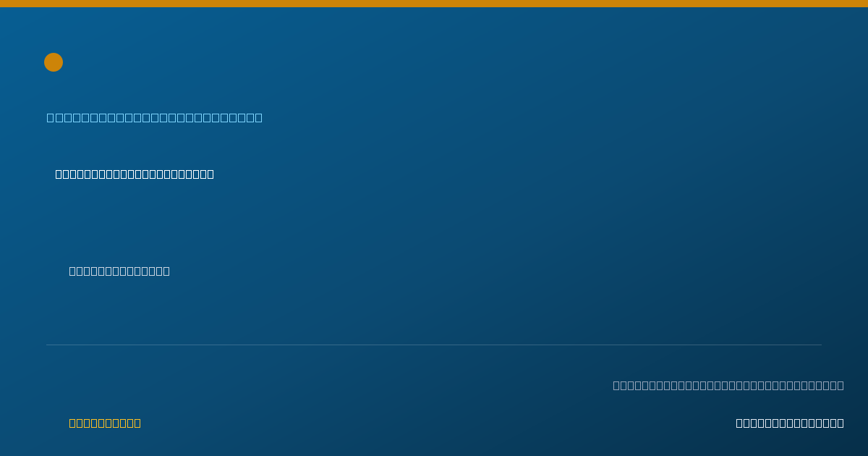Image resolution: width=868 pixels, height=456 pixels.
Task: Click the long gray caption text line
Action: coord(728,385)
